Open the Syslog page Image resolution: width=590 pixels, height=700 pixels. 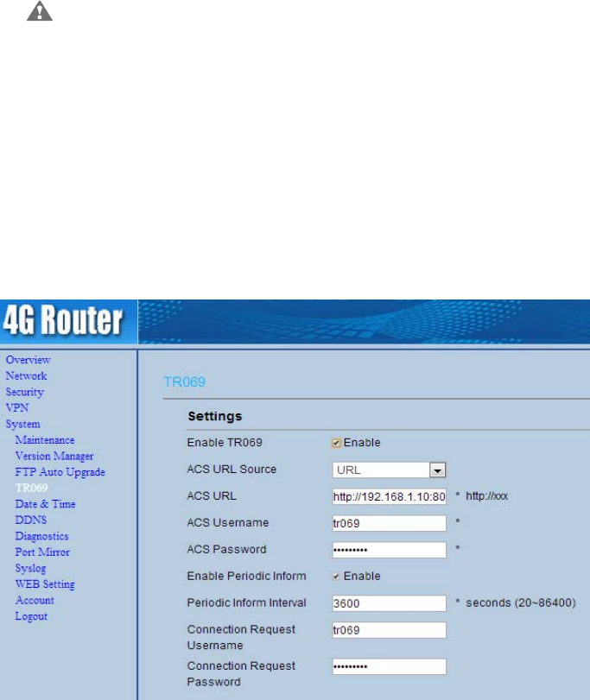point(30,568)
